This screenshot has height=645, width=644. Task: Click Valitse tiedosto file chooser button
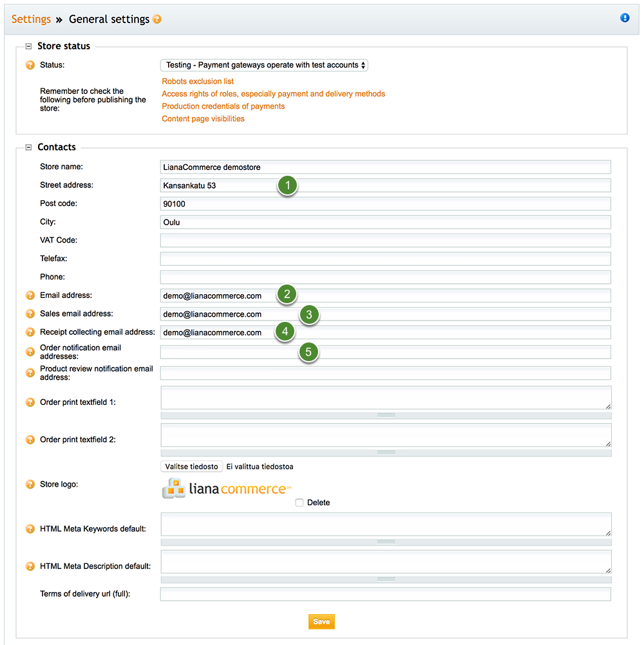pyautogui.click(x=191, y=467)
